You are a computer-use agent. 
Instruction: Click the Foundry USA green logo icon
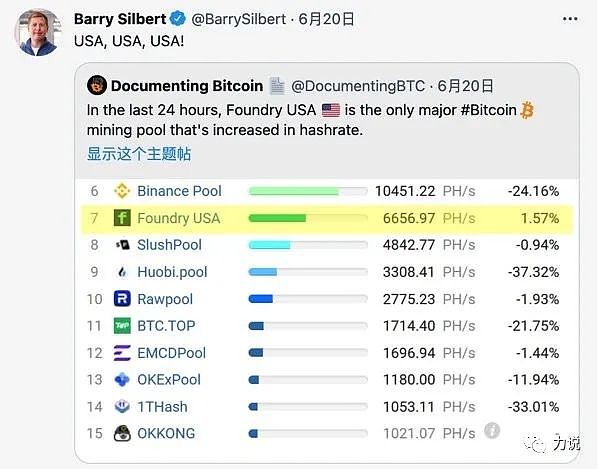click(x=122, y=218)
